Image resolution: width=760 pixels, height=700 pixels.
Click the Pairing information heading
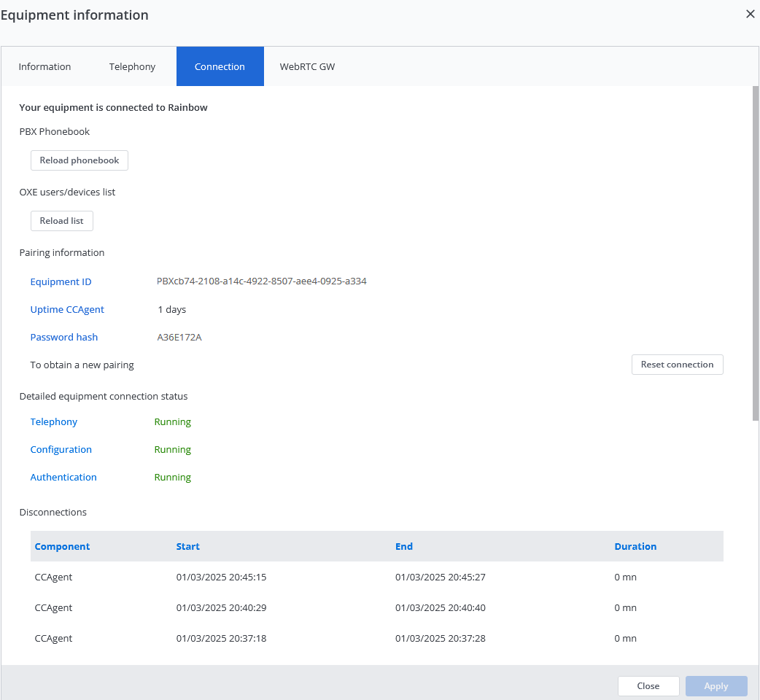pyautogui.click(x=61, y=252)
